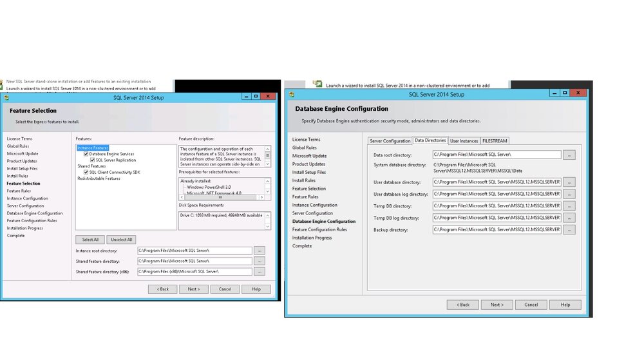The image size is (644, 362).
Task: Edit the Data root directory field
Action: click(x=497, y=155)
